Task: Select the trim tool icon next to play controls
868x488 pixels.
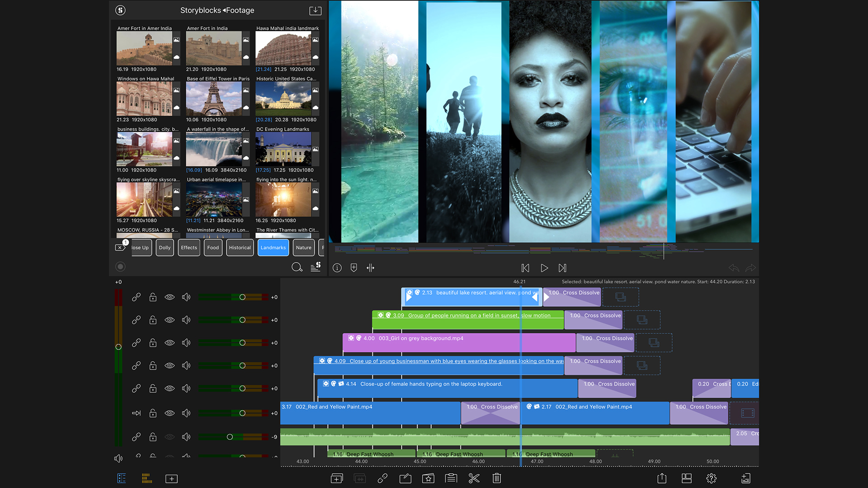Action: coord(370,267)
